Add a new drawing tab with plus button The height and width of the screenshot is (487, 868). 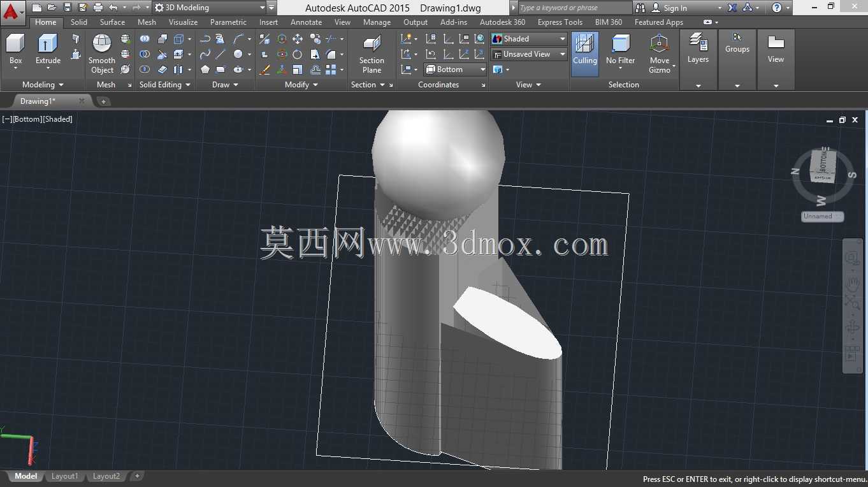tap(103, 101)
